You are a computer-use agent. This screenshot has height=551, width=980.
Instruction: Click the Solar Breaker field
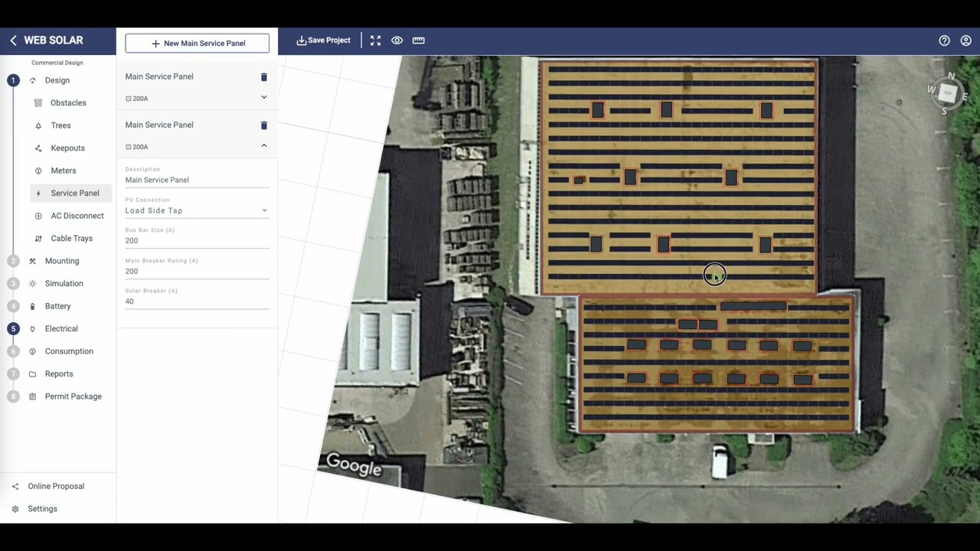(x=197, y=302)
